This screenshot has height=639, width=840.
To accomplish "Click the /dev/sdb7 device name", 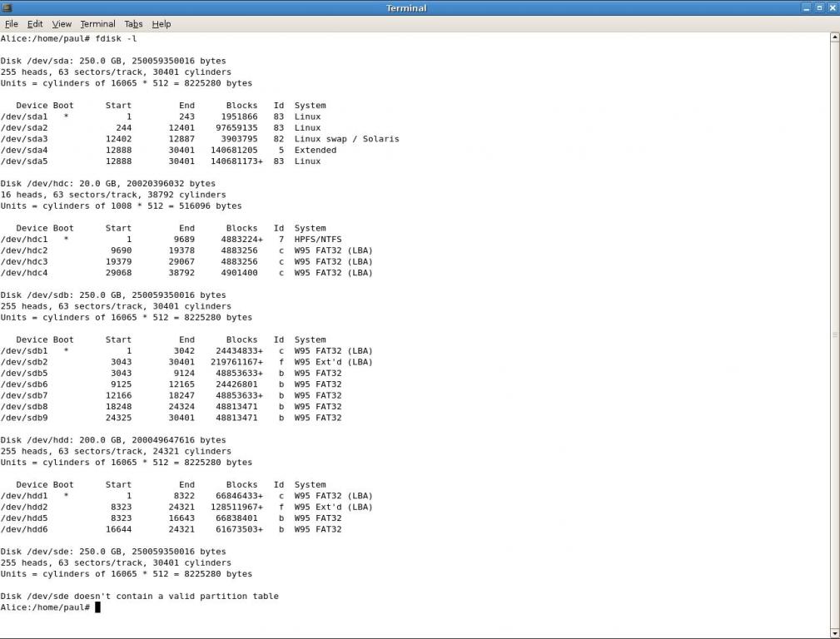I will (24, 396).
